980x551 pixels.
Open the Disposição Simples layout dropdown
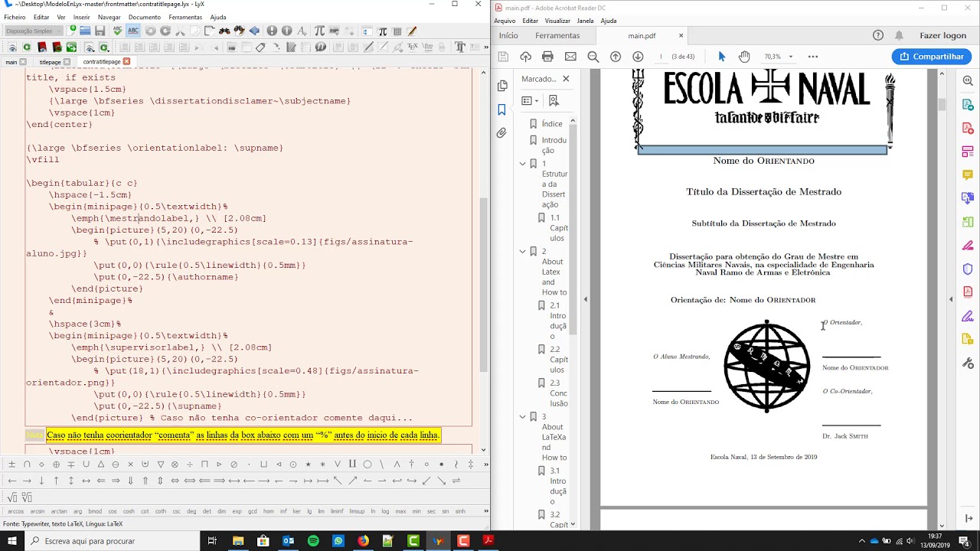[x=32, y=31]
